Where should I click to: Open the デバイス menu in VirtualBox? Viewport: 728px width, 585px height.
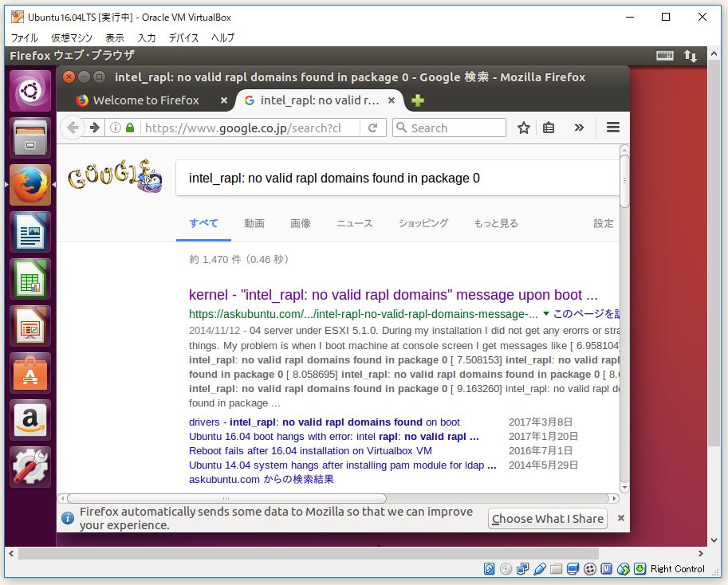(x=183, y=37)
